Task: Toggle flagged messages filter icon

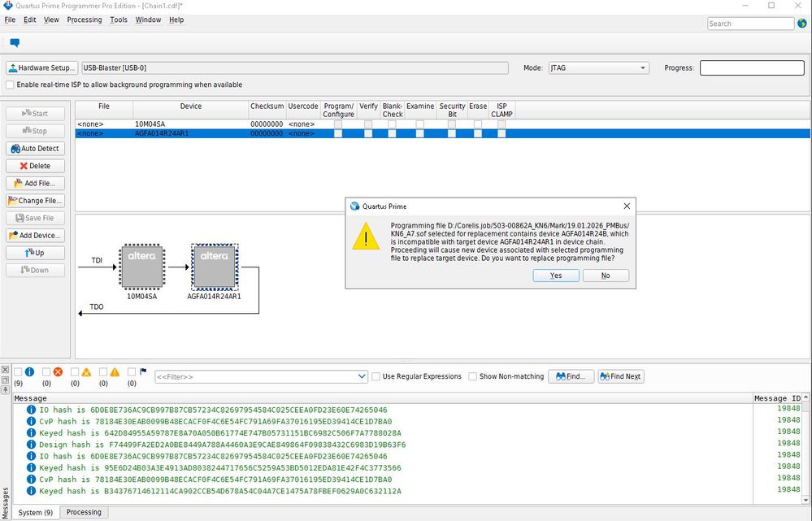Action: tap(143, 371)
